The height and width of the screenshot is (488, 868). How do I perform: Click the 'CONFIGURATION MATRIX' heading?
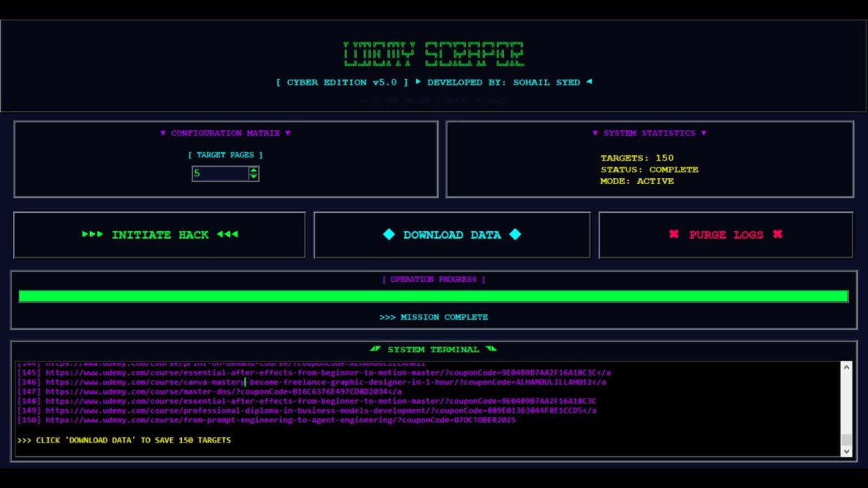point(225,133)
